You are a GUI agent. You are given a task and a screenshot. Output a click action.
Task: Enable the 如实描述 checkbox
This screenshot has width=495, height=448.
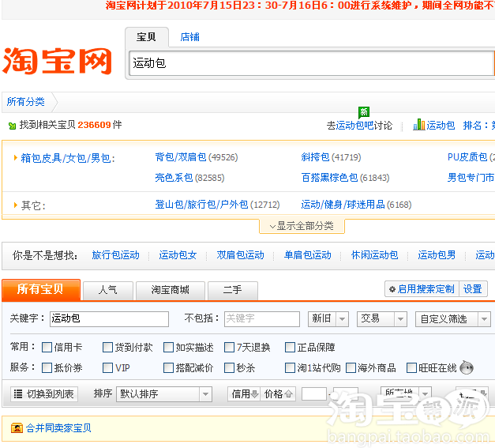(x=169, y=347)
